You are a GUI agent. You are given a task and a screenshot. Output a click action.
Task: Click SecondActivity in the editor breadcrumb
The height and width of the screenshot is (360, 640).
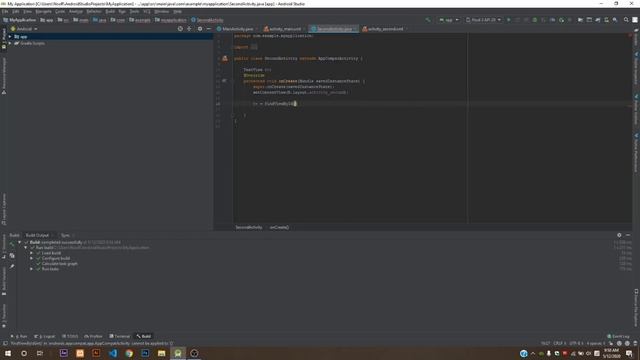point(249,227)
